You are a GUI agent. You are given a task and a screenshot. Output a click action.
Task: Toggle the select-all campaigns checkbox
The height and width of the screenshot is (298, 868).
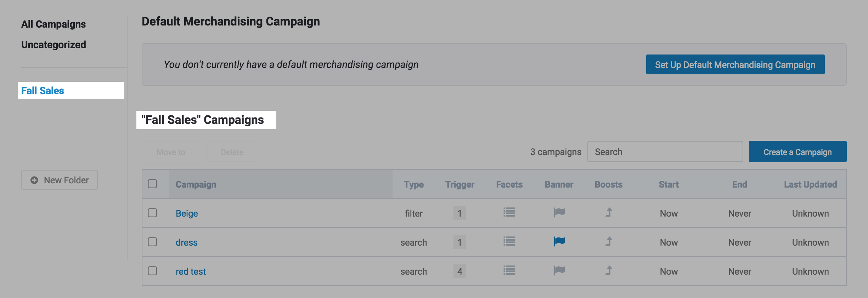pyautogui.click(x=152, y=184)
